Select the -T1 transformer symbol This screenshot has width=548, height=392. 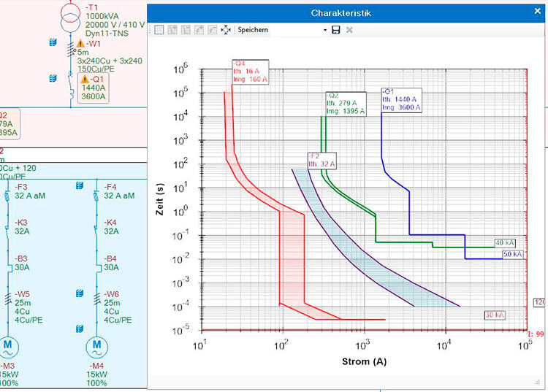[x=70, y=18]
